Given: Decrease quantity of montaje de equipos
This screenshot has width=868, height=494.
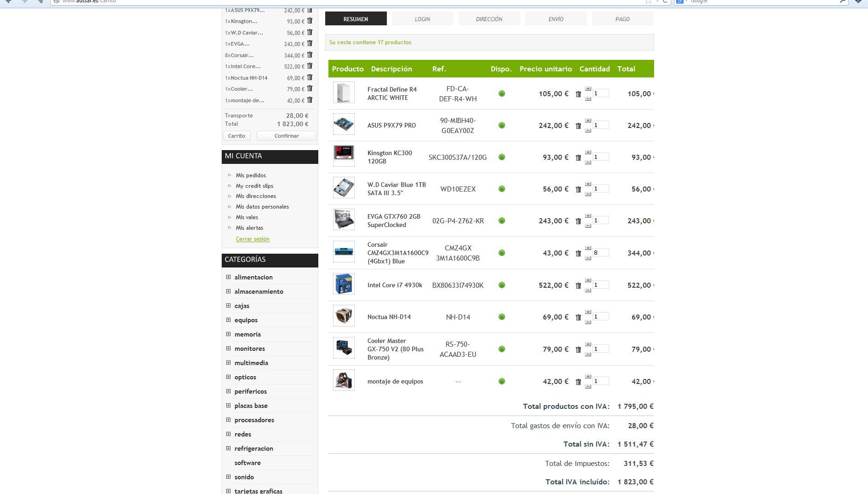Looking at the screenshot, I should tap(588, 387).
